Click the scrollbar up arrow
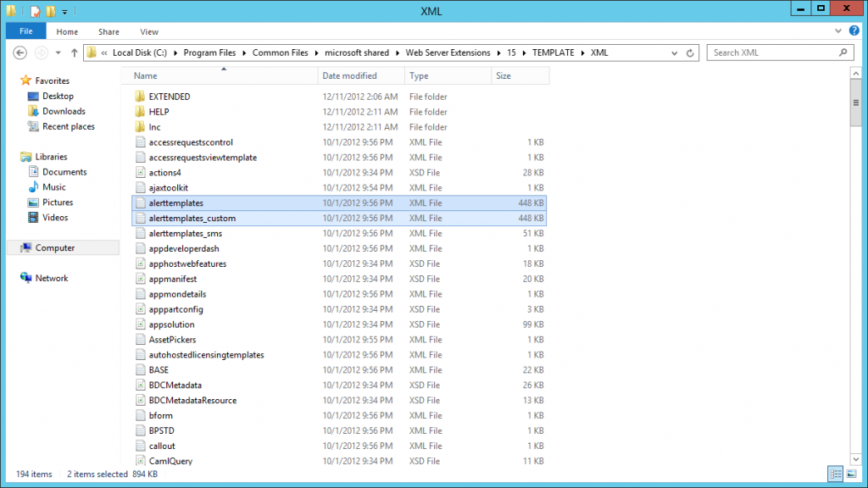Screen dimensions: 868x488 pyautogui.click(x=856, y=73)
